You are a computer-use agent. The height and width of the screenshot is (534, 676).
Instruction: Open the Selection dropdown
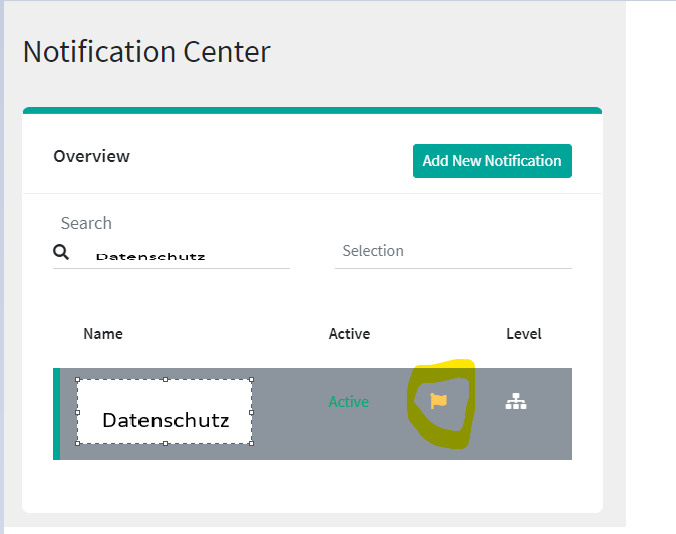point(452,251)
